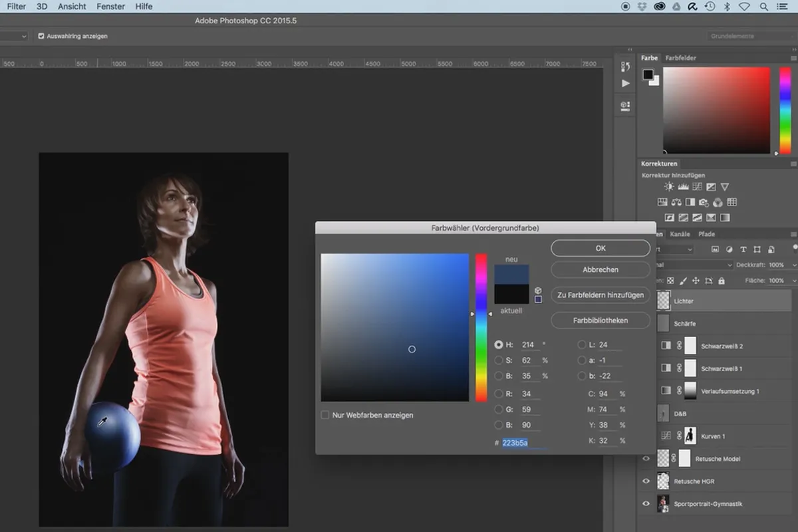Add a Vibrance adjustment
The height and width of the screenshot is (532, 798).
725,188
